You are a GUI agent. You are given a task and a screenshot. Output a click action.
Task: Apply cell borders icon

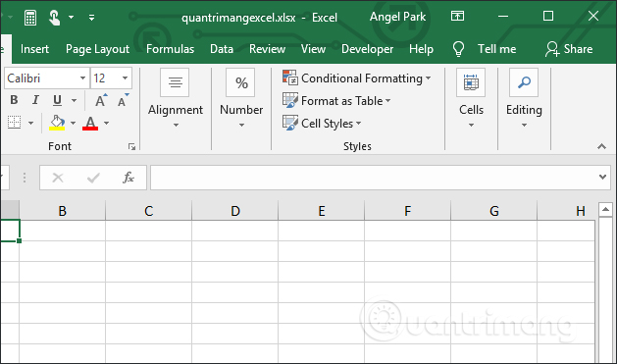pos(15,123)
